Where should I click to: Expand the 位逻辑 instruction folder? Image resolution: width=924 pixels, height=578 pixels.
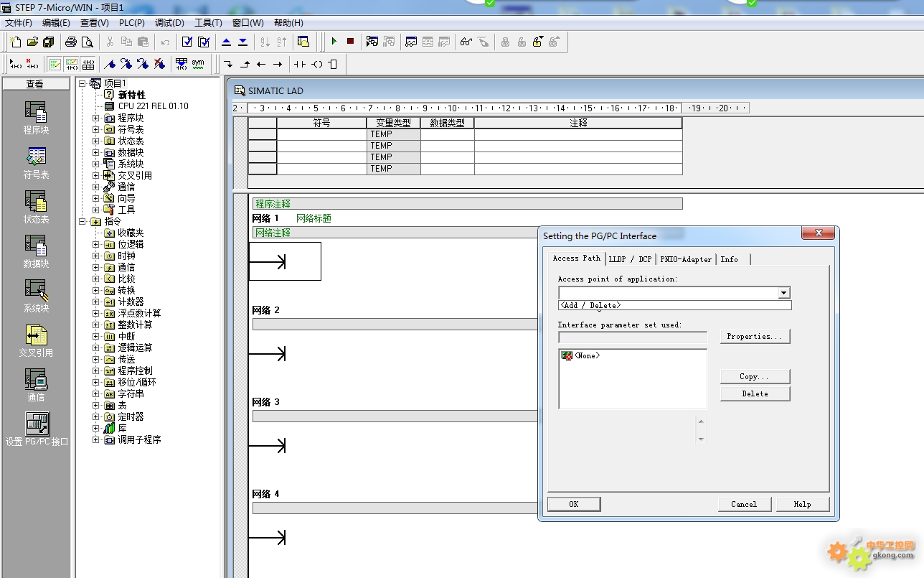point(96,244)
